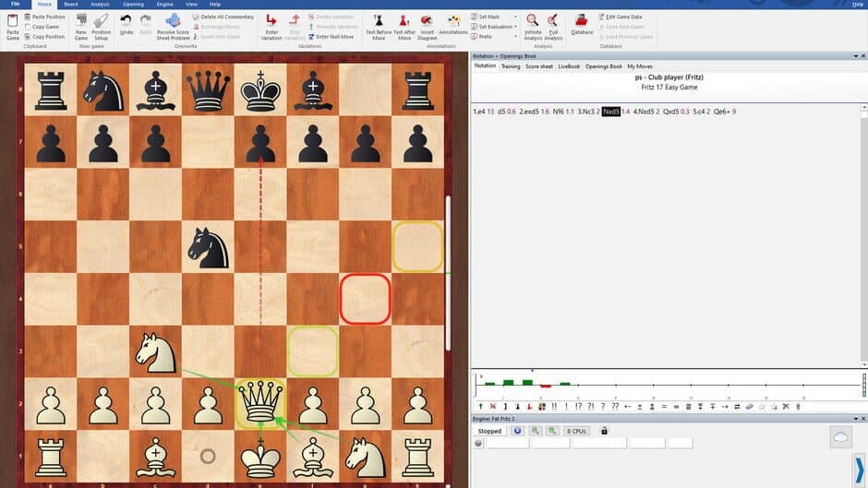Click the white knight on c3
Viewport: 868px width, 488px height.
[155, 351]
